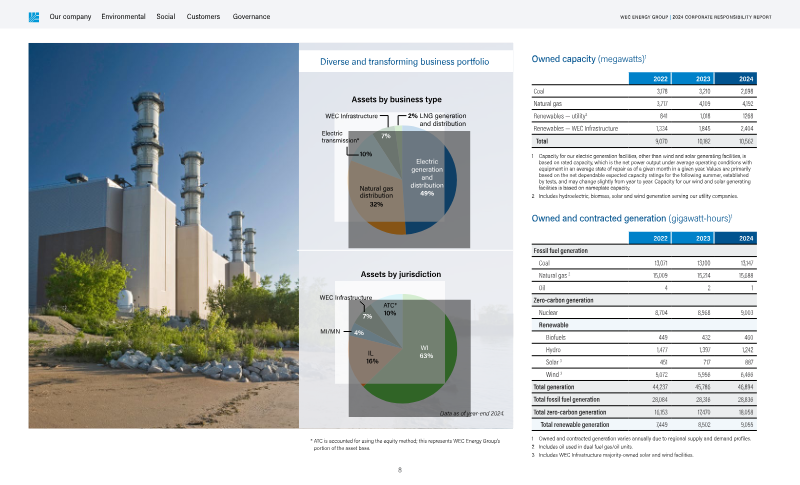Click the IL 16% pie slice

[372, 357]
